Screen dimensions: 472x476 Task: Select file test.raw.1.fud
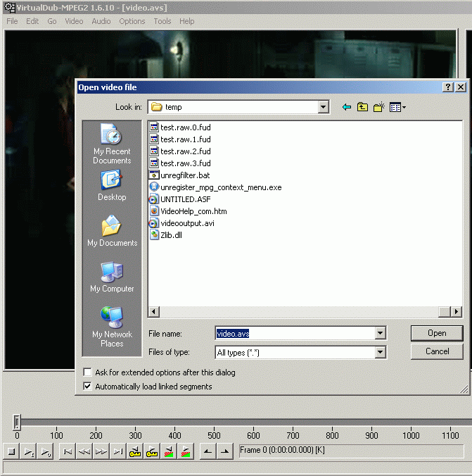180,139
